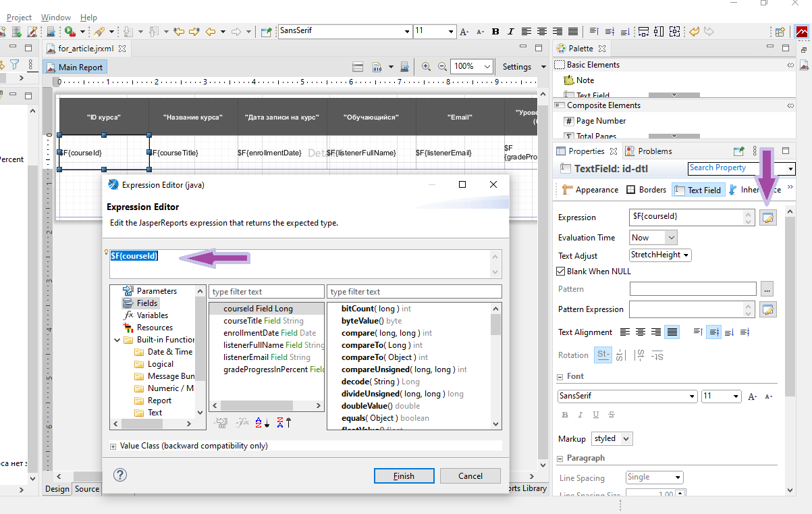Click the bold B toolbar icon
This screenshot has height=514, width=812.
pyautogui.click(x=495, y=32)
